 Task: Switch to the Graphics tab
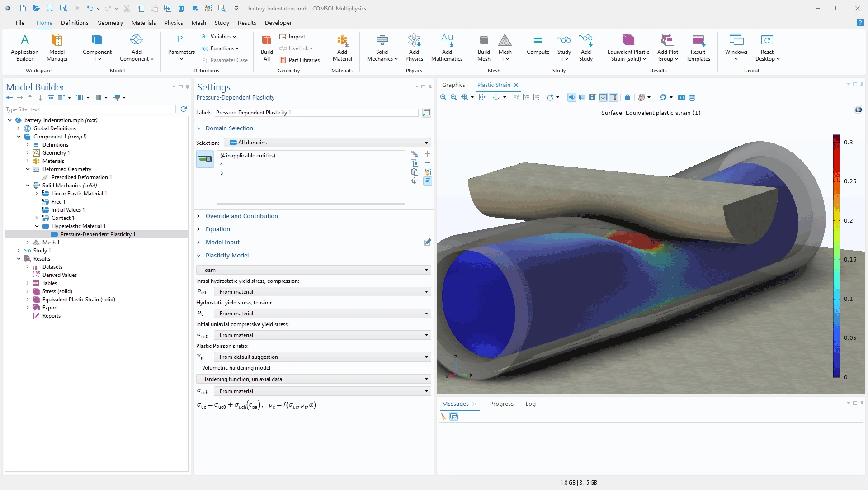click(453, 85)
